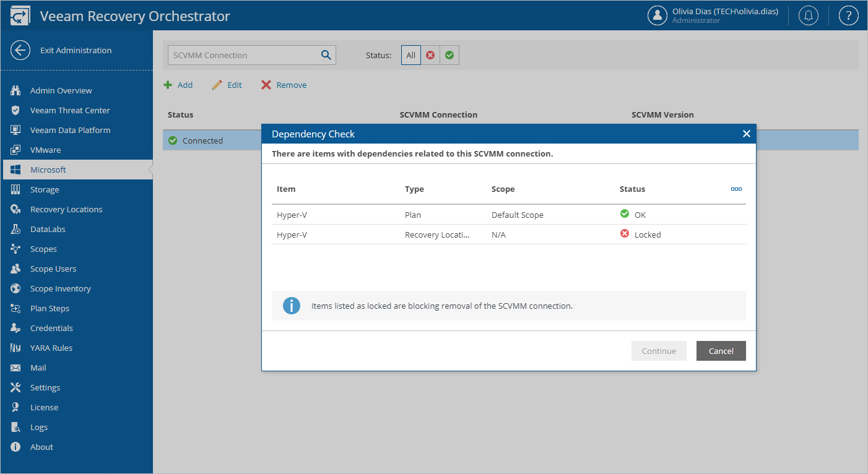Open the Admin Overview menu item
Image resolution: width=868 pixels, height=474 pixels.
click(78, 90)
